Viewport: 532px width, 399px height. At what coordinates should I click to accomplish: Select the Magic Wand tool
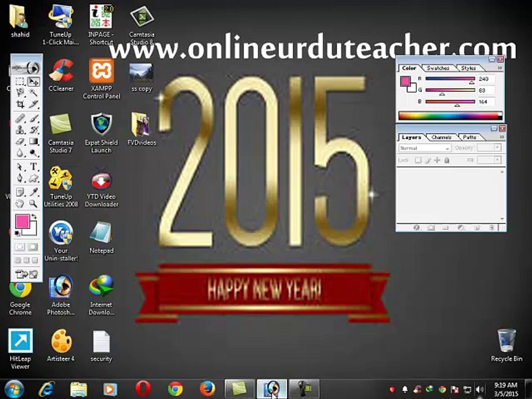(34, 93)
